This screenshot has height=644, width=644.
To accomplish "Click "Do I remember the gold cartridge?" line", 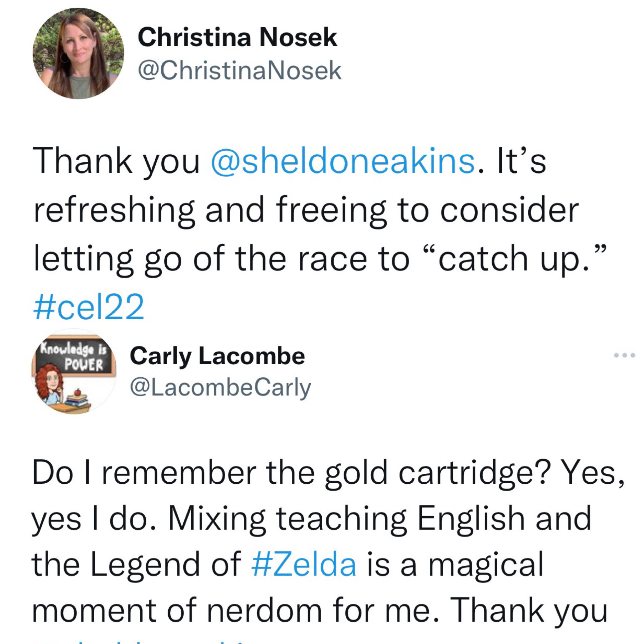I will coord(290,473).
